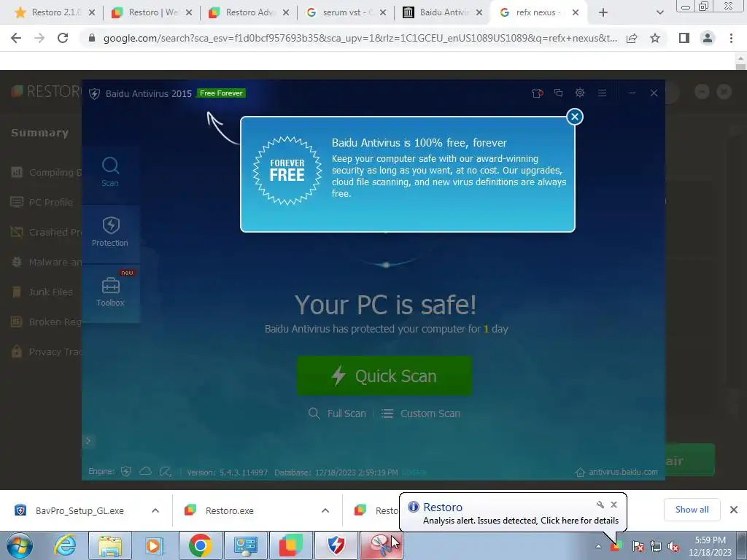The width and height of the screenshot is (747, 560).
Task: Go back in Chrome
Action: pyautogui.click(x=16, y=38)
